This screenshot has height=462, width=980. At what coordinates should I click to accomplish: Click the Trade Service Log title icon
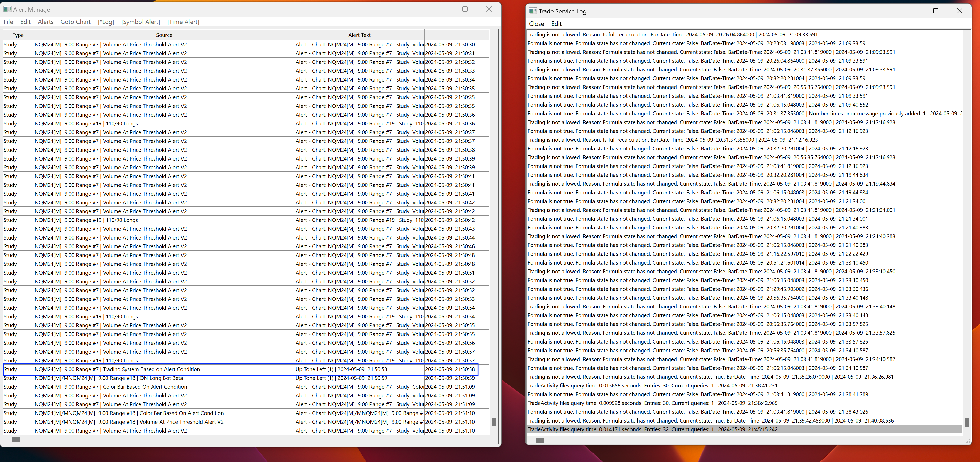pos(533,11)
